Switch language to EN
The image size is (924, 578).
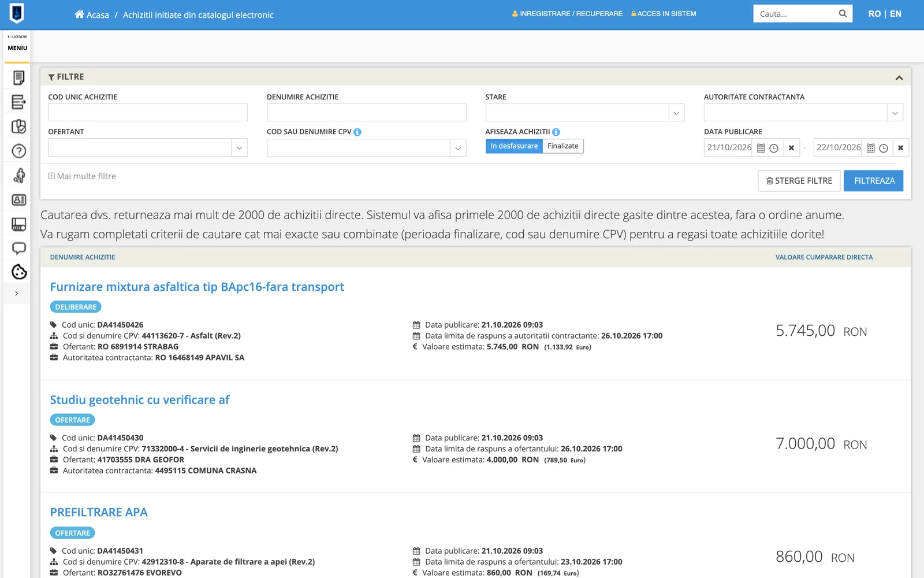coord(896,14)
